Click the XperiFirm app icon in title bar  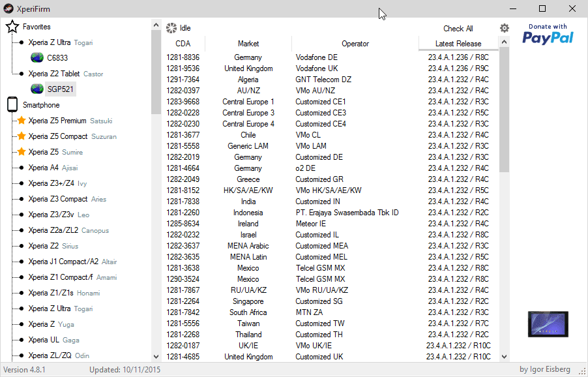click(8, 8)
